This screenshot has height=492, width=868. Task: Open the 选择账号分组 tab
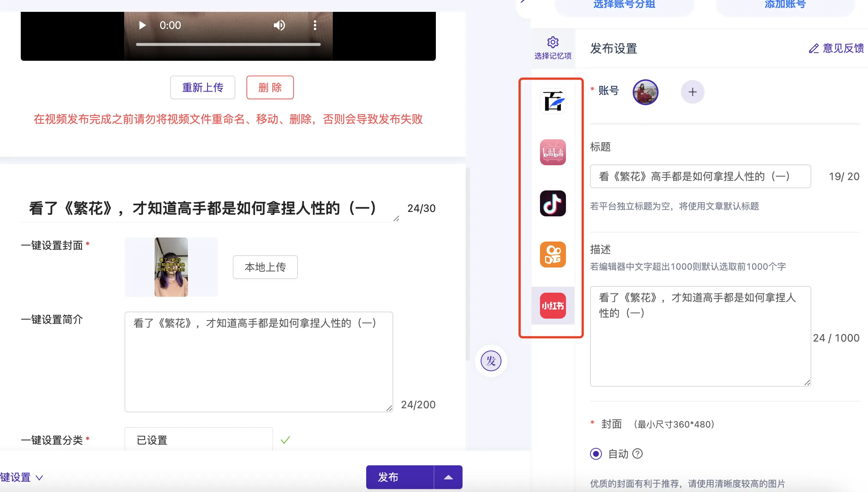624,5
